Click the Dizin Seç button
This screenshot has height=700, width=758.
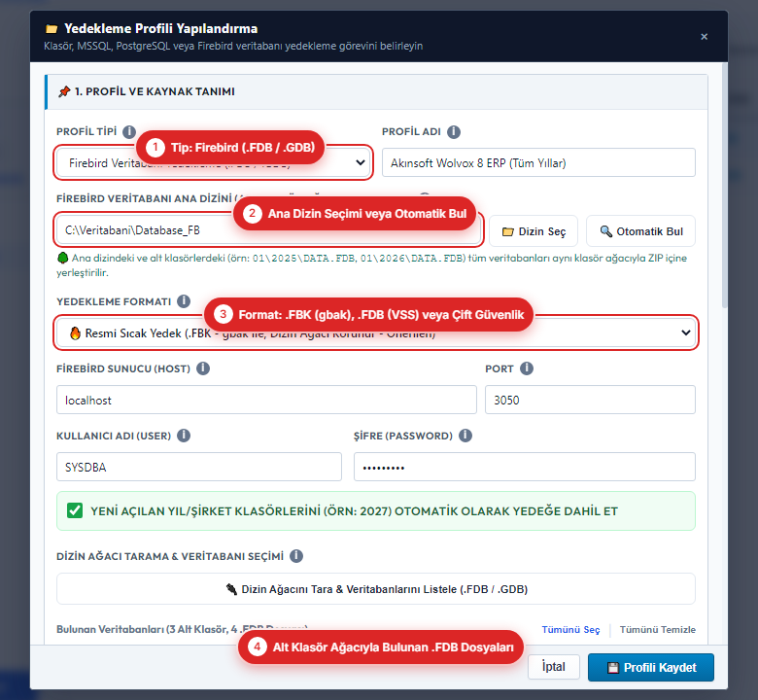click(534, 231)
